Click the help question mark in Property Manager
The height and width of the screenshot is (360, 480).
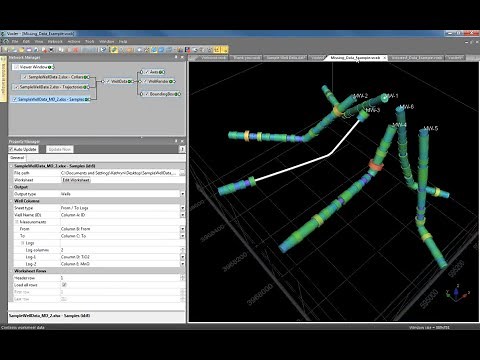point(182,149)
